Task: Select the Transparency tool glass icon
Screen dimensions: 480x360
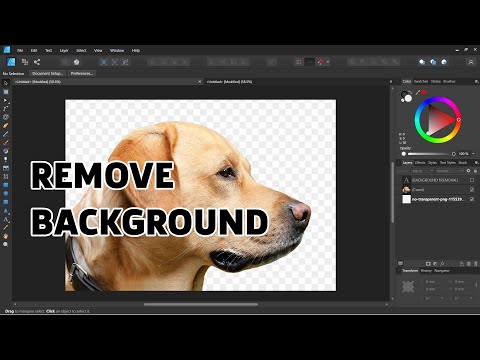Action: coord(6,160)
